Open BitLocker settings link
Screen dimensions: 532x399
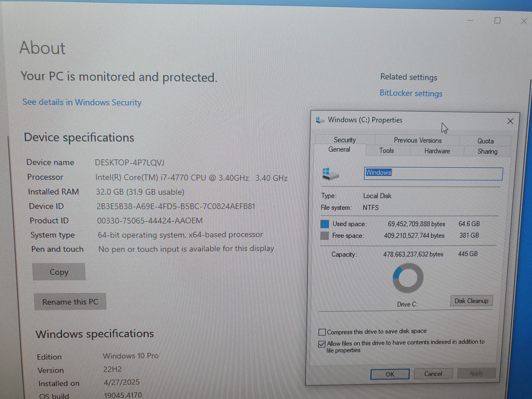(411, 93)
